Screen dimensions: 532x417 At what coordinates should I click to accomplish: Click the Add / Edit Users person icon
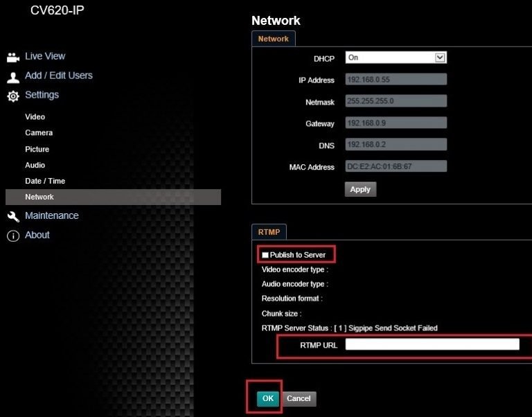click(x=13, y=78)
